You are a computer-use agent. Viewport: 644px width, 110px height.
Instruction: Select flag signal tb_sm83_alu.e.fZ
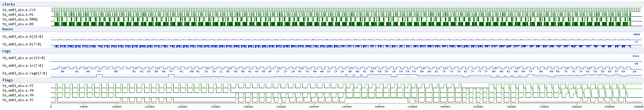[18, 86]
